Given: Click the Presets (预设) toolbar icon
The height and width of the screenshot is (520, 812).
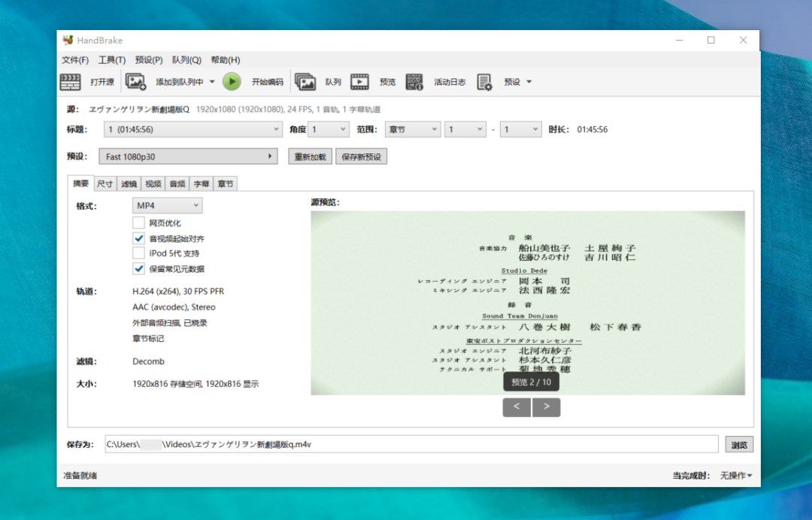Looking at the screenshot, I should click(484, 82).
